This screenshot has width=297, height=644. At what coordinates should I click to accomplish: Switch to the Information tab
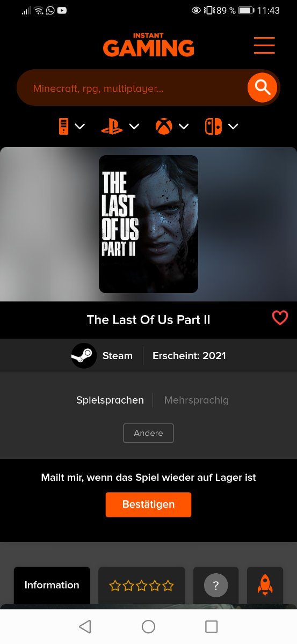pos(52,585)
